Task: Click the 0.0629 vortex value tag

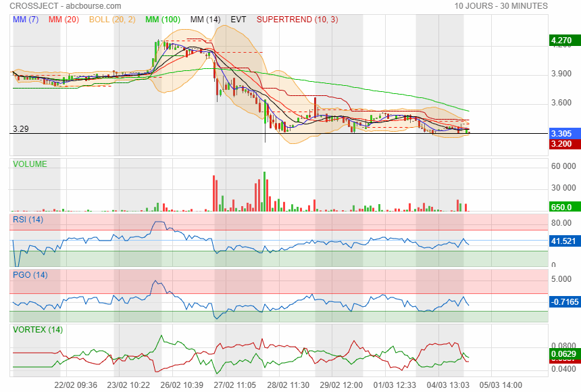Action: 565,353
